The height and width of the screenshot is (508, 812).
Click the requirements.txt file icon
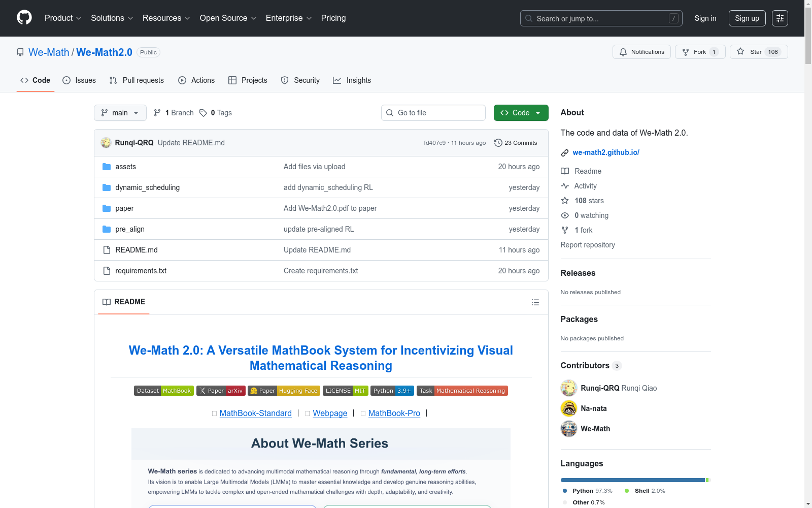tap(107, 271)
